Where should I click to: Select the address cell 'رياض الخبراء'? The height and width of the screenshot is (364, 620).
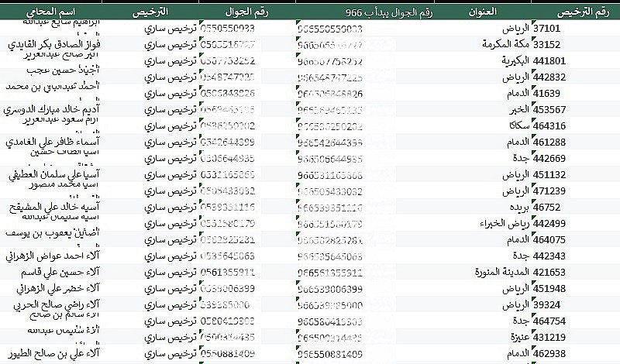coord(505,223)
